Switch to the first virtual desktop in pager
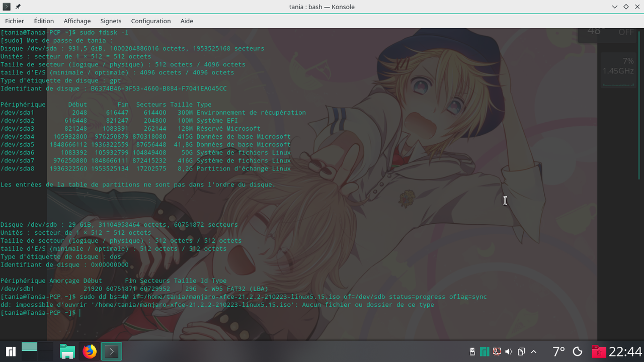This screenshot has height=362, width=644. point(29,346)
